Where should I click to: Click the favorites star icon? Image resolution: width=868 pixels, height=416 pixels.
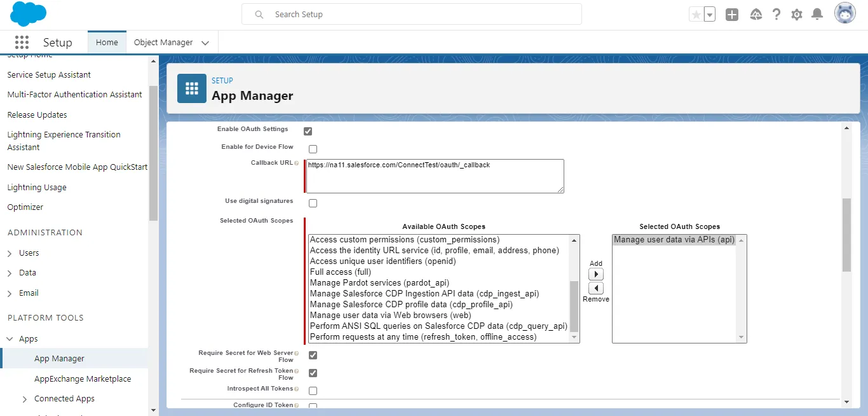tap(696, 15)
